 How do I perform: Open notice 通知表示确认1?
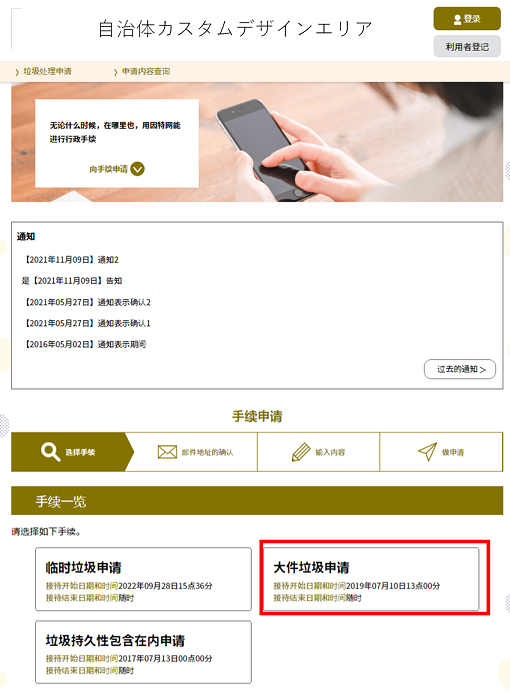[x=88, y=324]
